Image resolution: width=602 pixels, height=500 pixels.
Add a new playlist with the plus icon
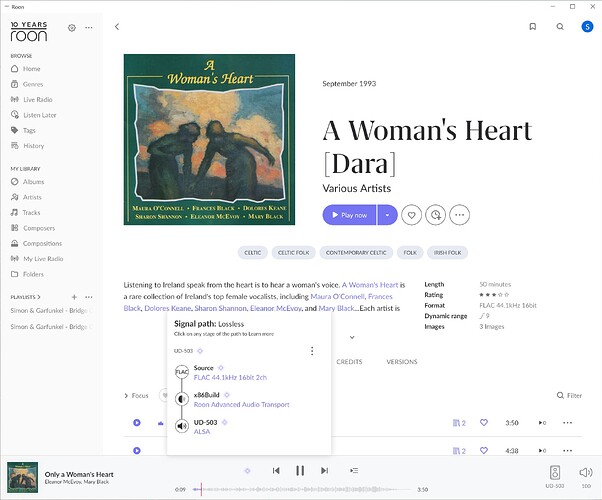tap(74, 297)
